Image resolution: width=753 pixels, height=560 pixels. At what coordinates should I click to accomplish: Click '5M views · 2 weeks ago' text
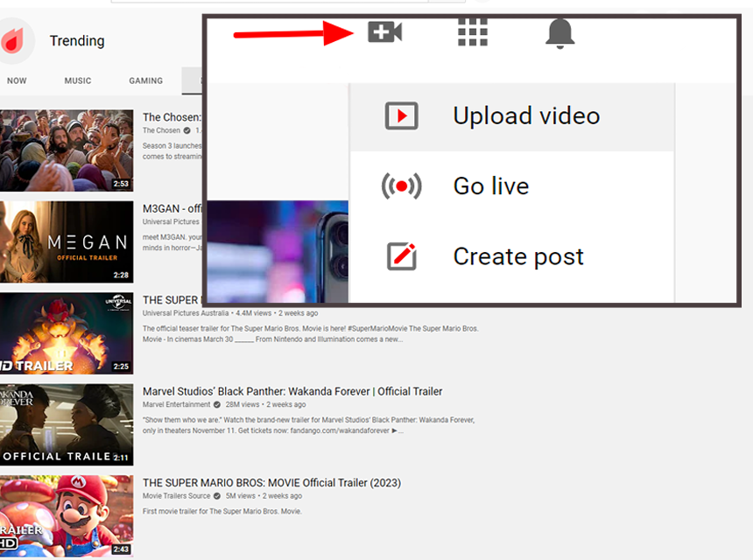pyautogui.click(x=264, y=496)
